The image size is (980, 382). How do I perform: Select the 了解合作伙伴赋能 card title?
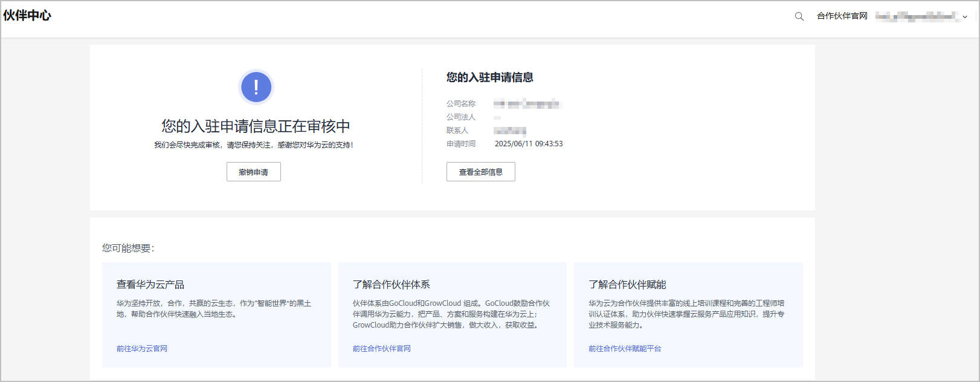(627, 285)
